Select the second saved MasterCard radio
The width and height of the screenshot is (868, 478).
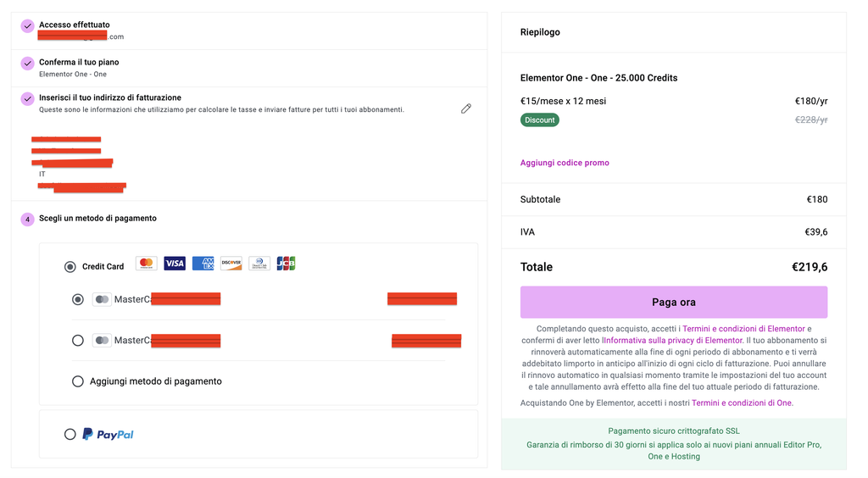tap(77, 340)
